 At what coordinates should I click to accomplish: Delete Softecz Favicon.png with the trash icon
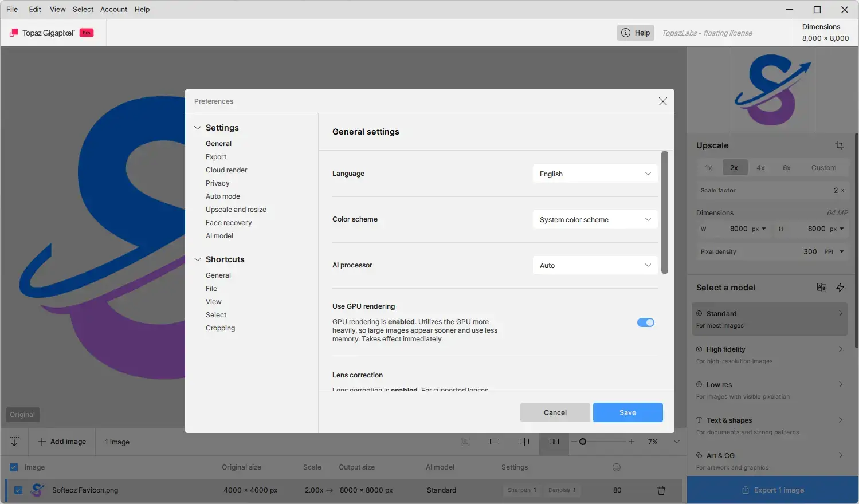661,490
